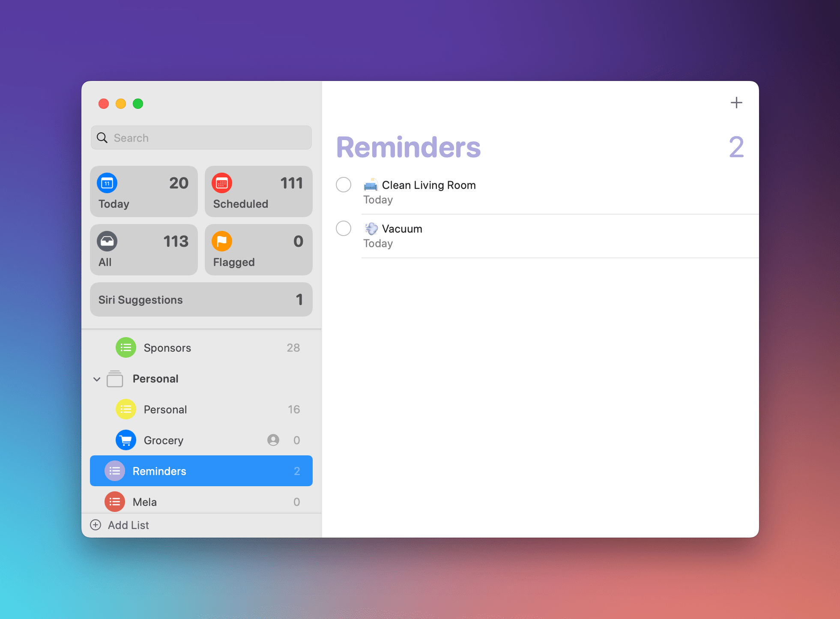
Task: Collapse the Personal group expander
Action: pos(96,378)
